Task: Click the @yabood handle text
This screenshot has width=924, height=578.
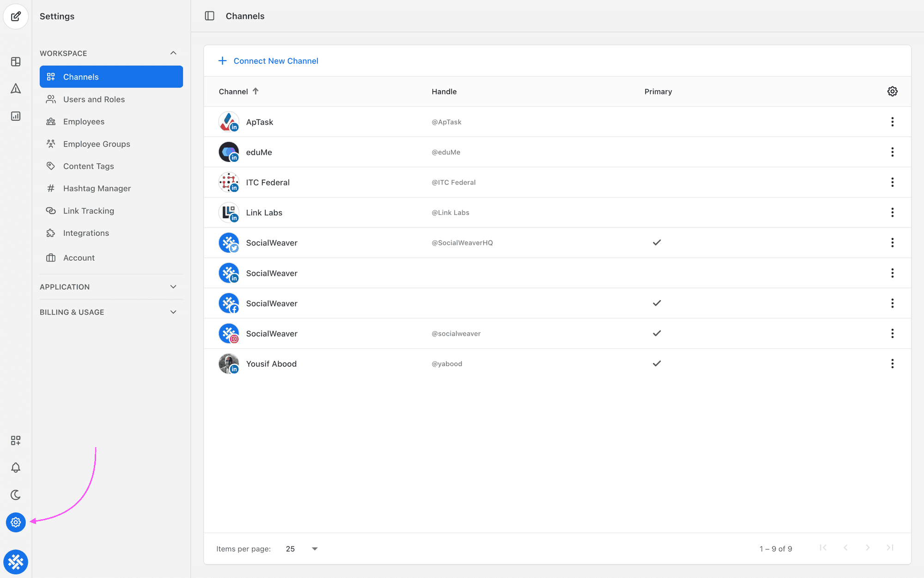Action: (x=447, y=364)
